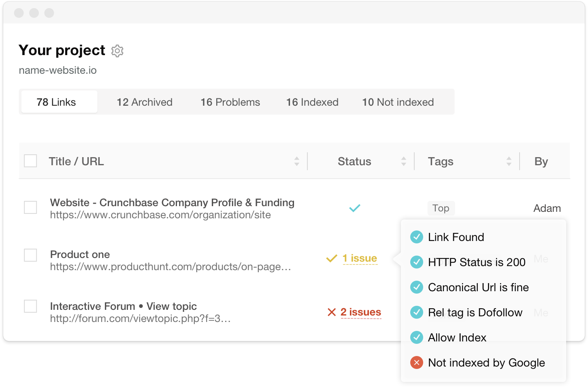Click the red X beside 2 issues
The height and width of the screenshot is (388, 588).
[332, 312]
